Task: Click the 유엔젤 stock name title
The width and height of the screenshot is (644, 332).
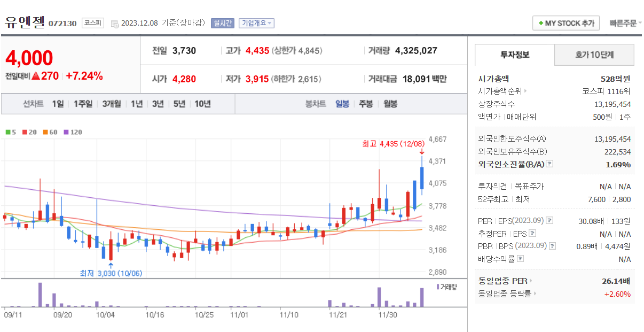Action: point(25,22)
